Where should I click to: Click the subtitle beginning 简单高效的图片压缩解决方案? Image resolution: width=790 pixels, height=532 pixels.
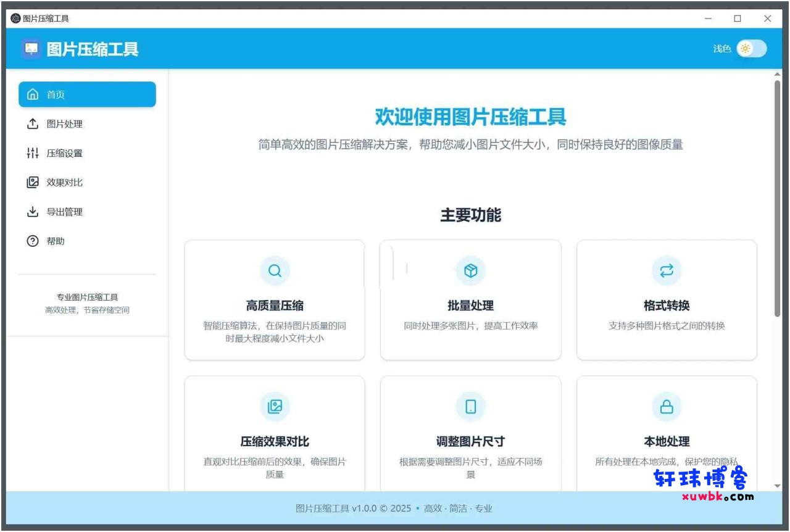tap(471, 145)
